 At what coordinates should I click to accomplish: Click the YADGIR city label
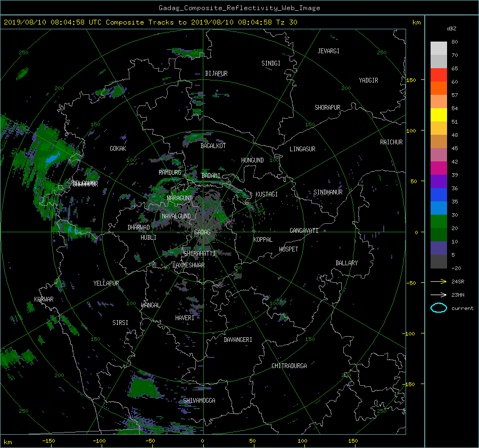(x=368, y=80)
